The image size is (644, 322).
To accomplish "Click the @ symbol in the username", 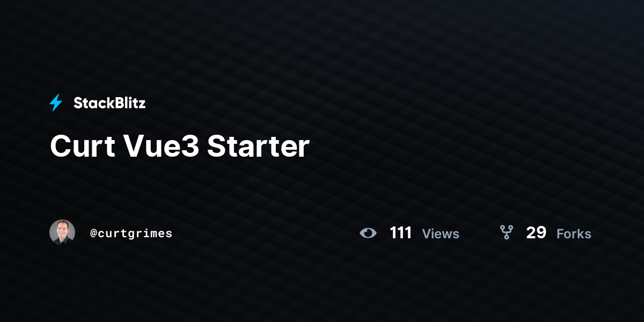I will click(93, 233).
